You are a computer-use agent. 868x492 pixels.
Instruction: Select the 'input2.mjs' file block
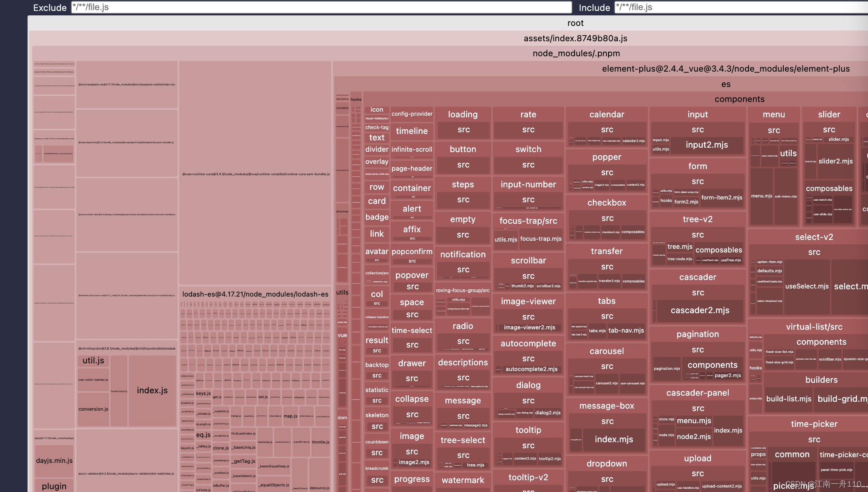[707, 145]
